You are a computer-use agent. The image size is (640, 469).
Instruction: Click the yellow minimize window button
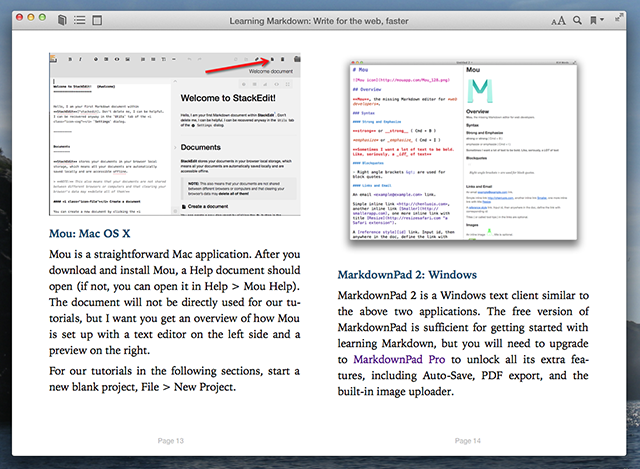pyautogui.click(x=31, y=17)
